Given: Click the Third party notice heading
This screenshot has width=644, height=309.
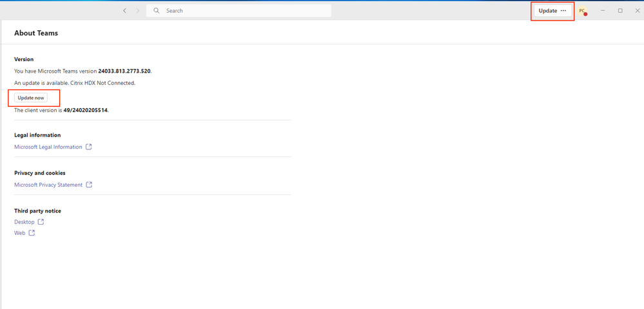Looking at the screenshot, I should pyautogui.click(x=37, y=211).
